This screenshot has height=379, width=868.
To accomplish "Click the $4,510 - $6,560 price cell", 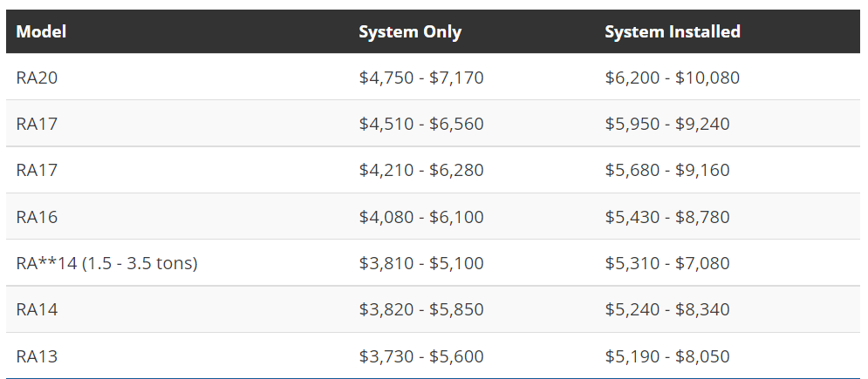I will coord(421,124).
